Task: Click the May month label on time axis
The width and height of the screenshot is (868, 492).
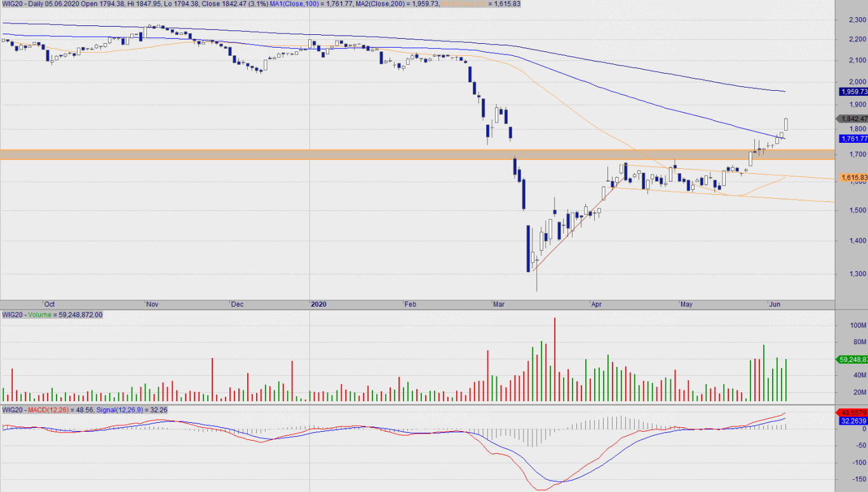Action: (686, 304)
